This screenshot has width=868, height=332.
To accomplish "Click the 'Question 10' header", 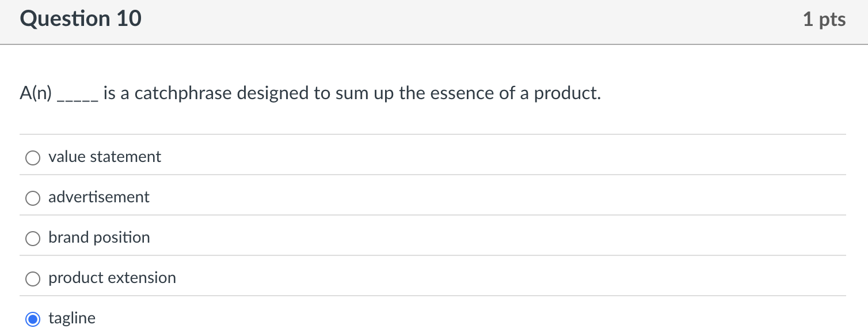I will (80, 18).
